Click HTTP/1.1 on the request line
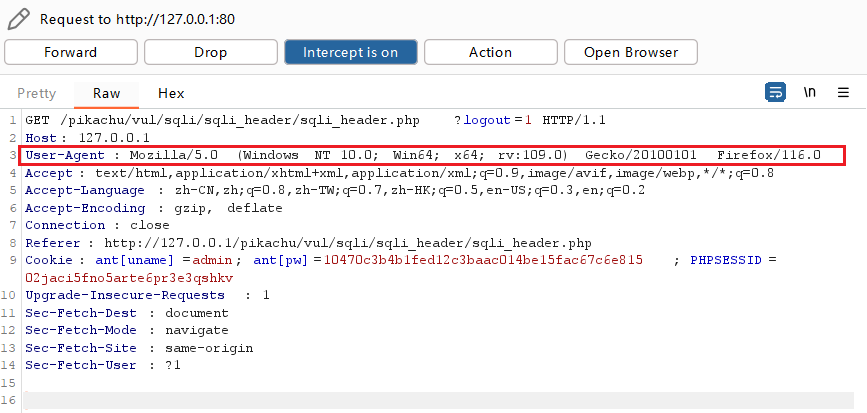This screenshot has height=413, width=867. pyautogui.click(x=574, y=121)
